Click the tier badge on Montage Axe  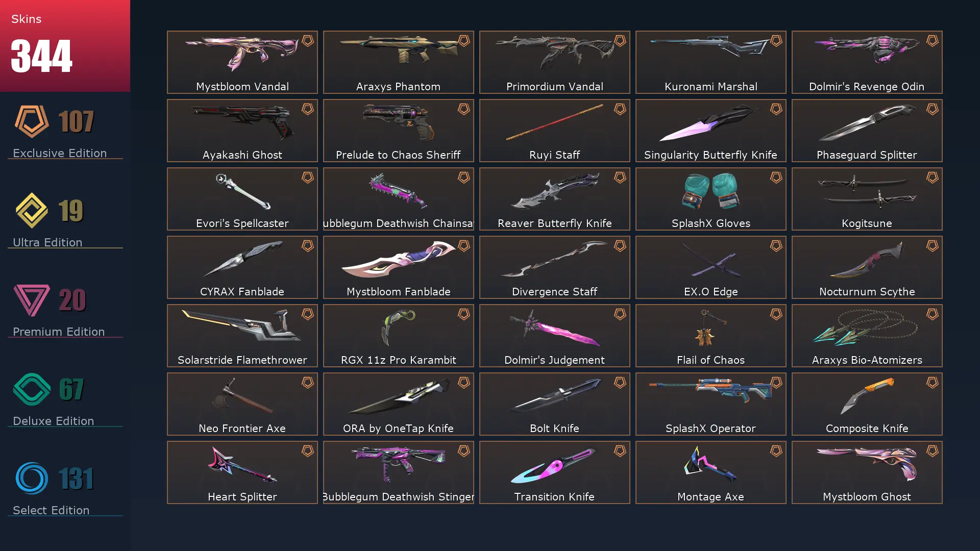click(776, 451)
